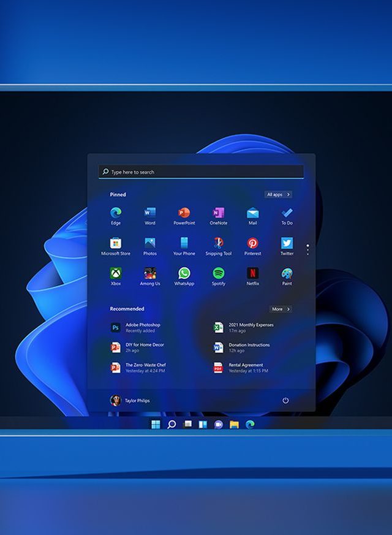Click the Start button on taskbar
392x535 pixels.
click(x=156, y=424)
